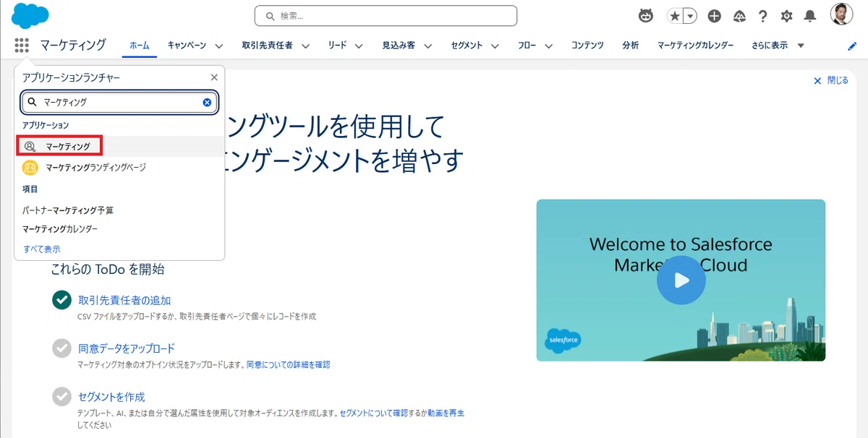The height and width of the screenshot is (438, 868).
Task: Click the これらの ToDo を開始 heading
Action: 108,270
